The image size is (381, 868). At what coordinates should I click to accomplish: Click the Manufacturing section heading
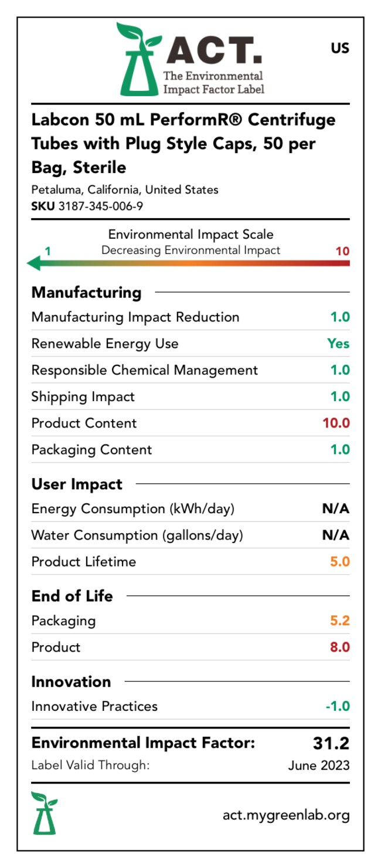pyautogui.click(x=86, y=292)
